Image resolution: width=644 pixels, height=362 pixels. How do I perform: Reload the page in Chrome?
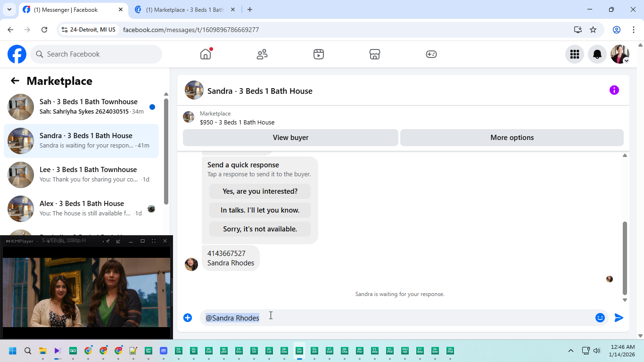click(x=44, y=30)
